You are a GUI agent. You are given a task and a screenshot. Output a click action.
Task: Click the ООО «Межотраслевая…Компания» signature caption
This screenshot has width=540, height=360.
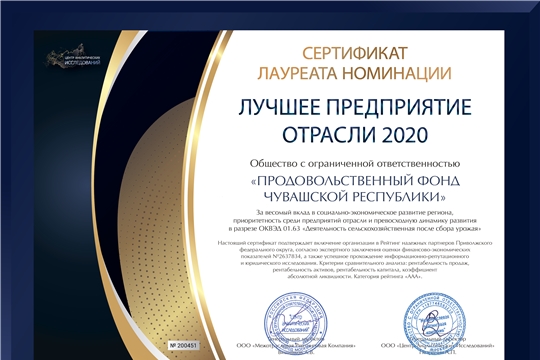click(x=296, y=345)
